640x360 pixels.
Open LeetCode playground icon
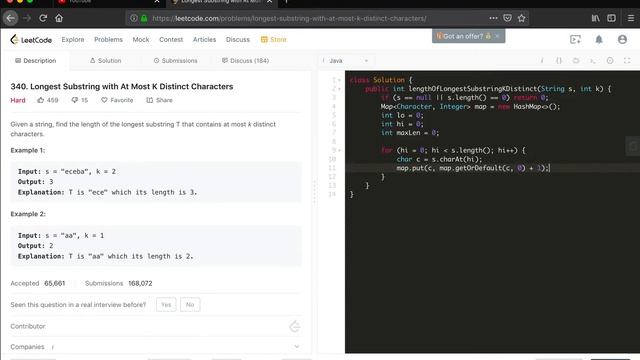coord(575,40)
